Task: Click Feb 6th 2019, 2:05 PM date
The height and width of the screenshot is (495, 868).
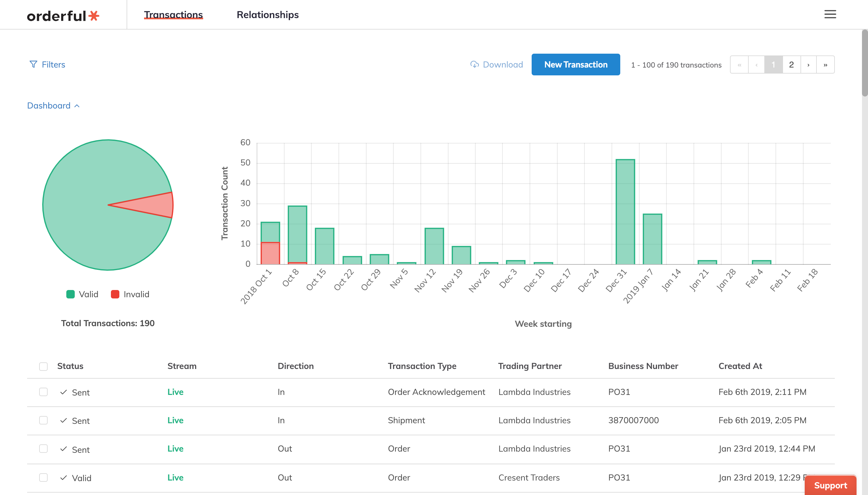Action: 762,421
